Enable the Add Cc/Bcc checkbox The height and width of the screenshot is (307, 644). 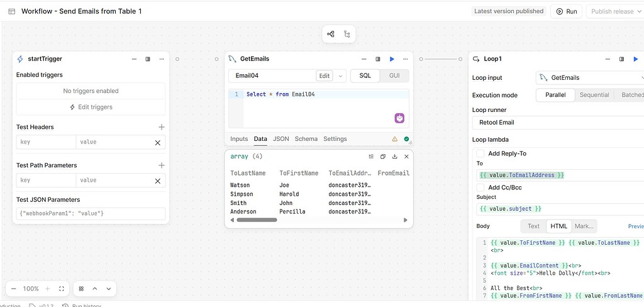click(480, 187)
